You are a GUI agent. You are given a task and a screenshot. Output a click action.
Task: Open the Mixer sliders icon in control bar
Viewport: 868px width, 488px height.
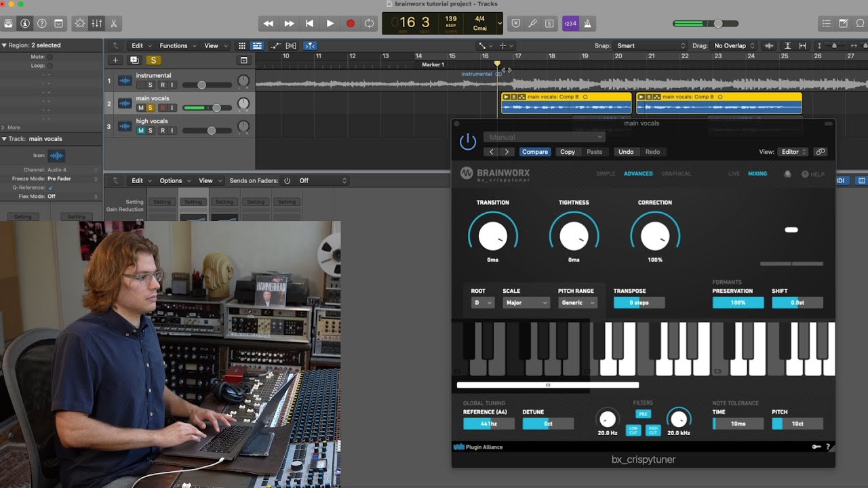[97, 23]
